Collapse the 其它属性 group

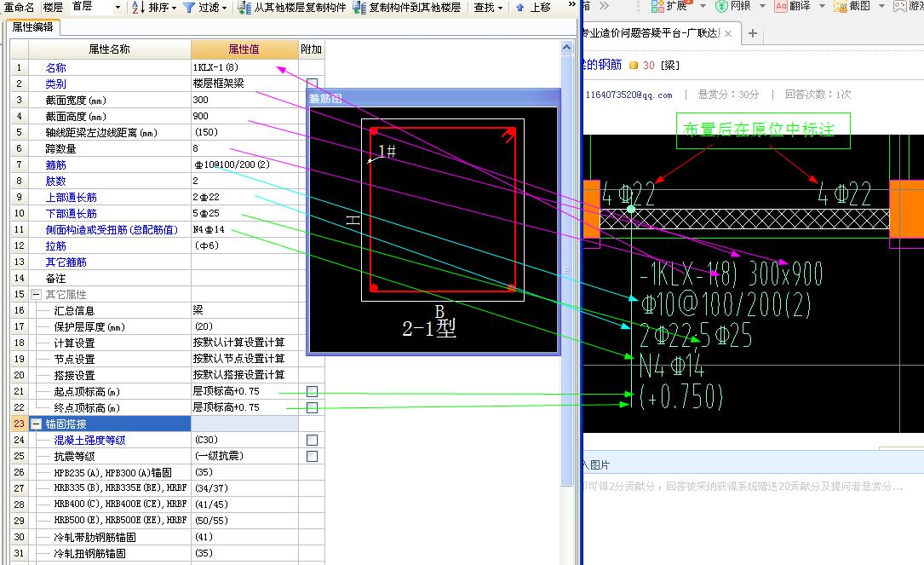pyautogui.click(x=36, y=294)
